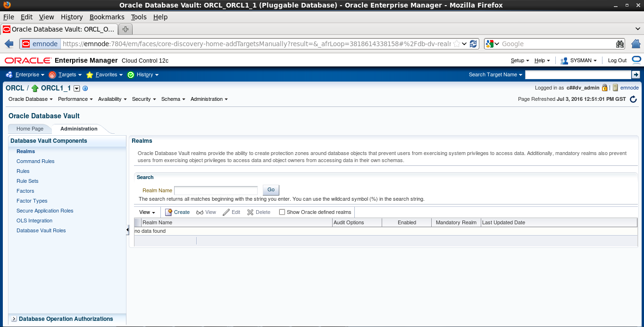Open Factors in sidebar
Viewport: 644px width, 327px height.
tap(25, 191)
